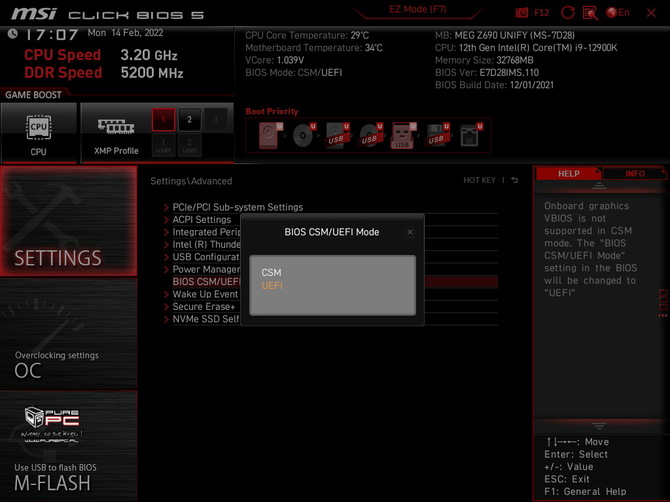Click the circular refresh icon in top bar
Viewport: 670px width, 502px height.
(568, 13)
